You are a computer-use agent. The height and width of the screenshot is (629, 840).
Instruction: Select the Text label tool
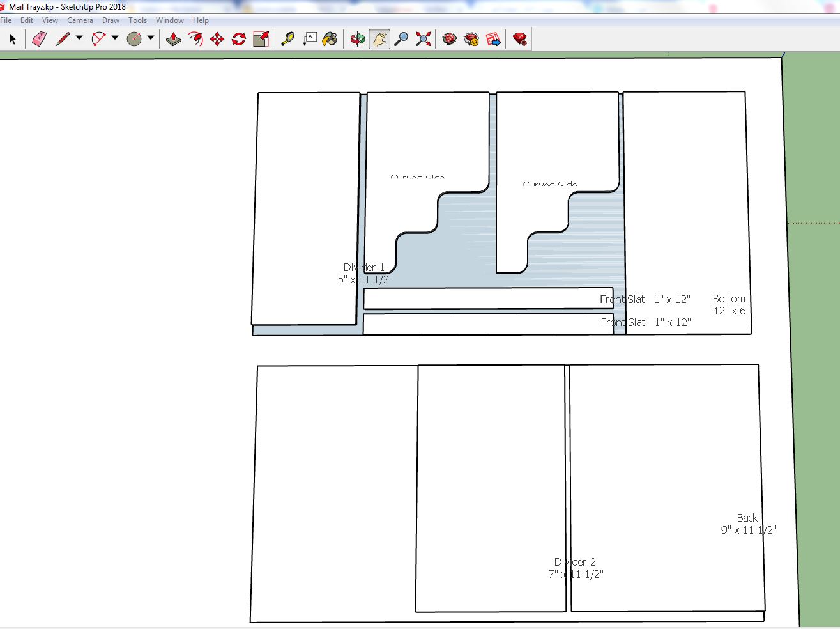point(310,39)
